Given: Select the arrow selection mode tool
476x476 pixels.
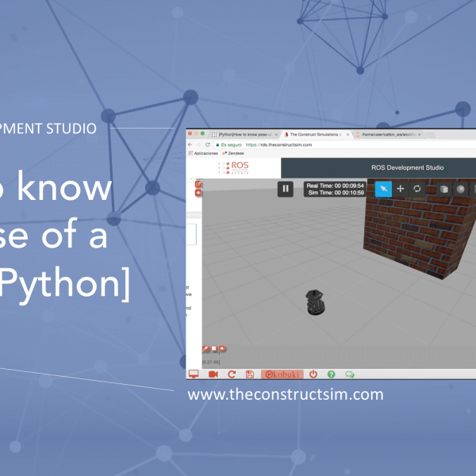Looking at the screenshot, I should point(383,189).
